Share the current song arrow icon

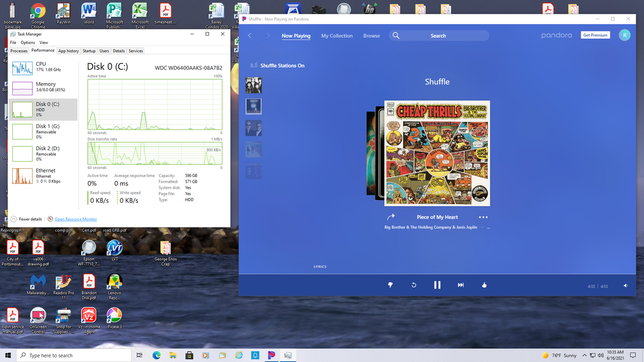[391, 216]
